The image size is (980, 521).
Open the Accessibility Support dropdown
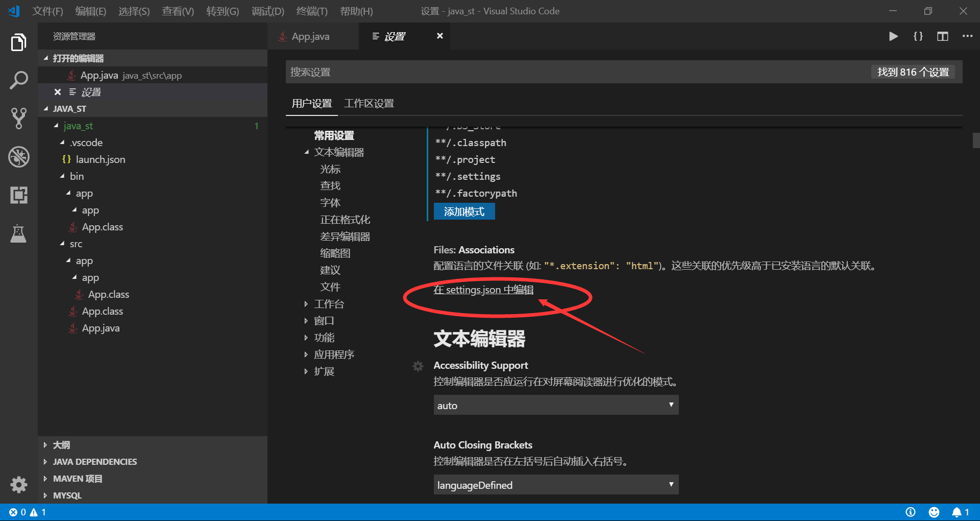pos(555,405)
